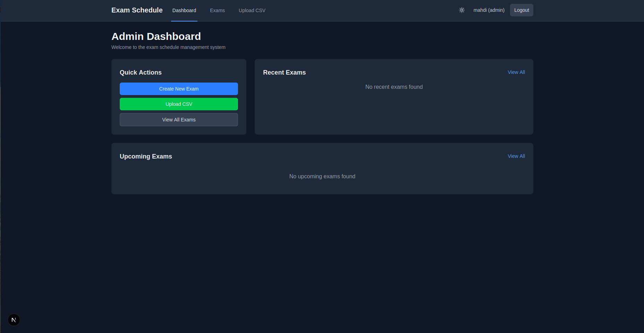
Task: Click the Quick Actions card title
Action: click(141, 72)
